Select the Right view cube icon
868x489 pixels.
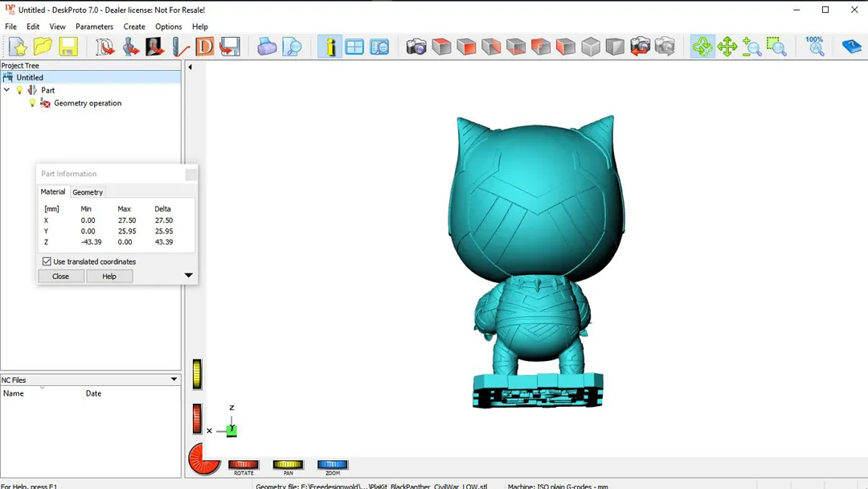click(x=491, y=47)
